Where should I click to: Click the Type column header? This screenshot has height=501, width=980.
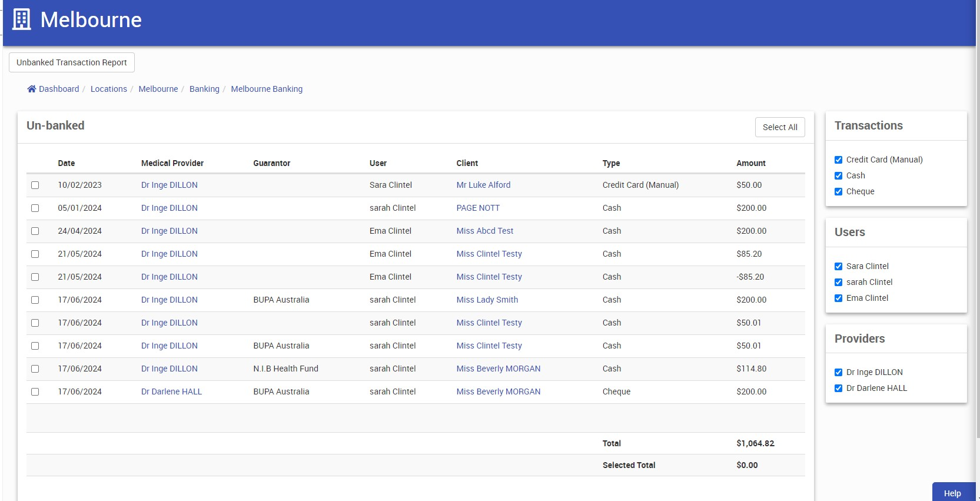click(x=611, y=163)
